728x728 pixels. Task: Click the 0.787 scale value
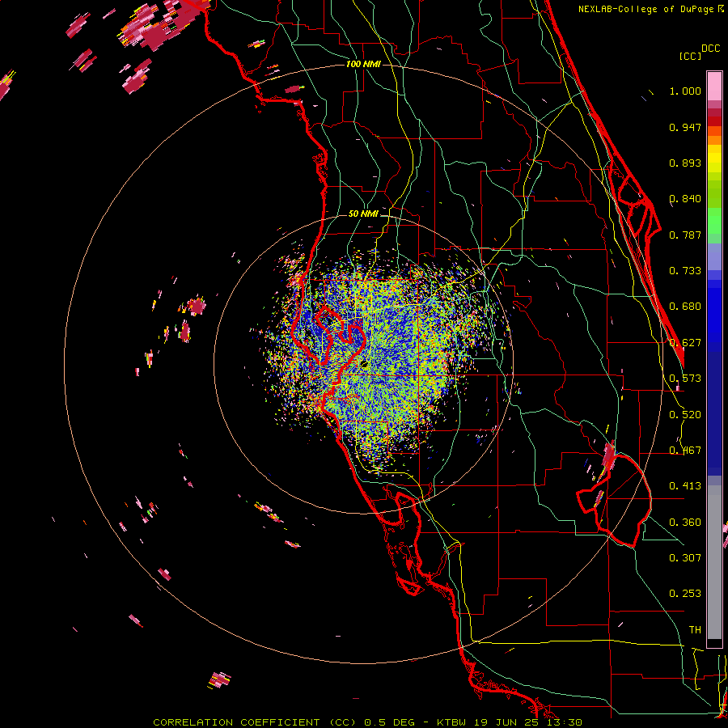[x=685, y=235]
